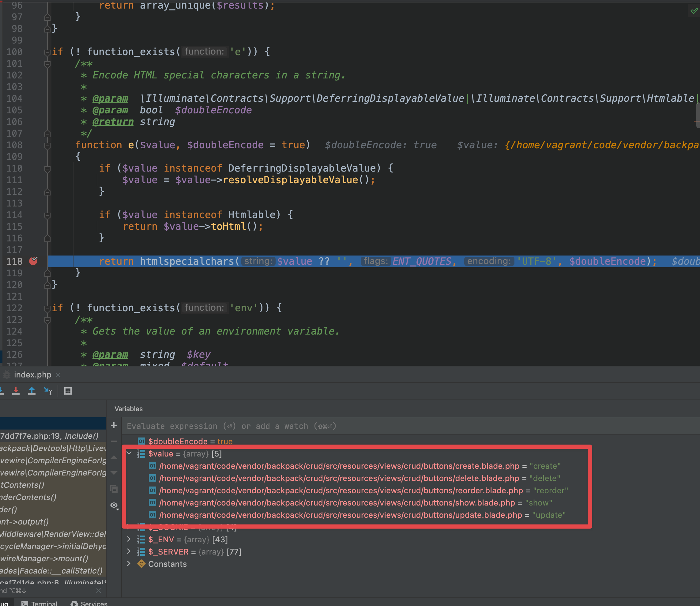Expand the $_SERVER array node
The image size is (700, 606).
[129, 551]
